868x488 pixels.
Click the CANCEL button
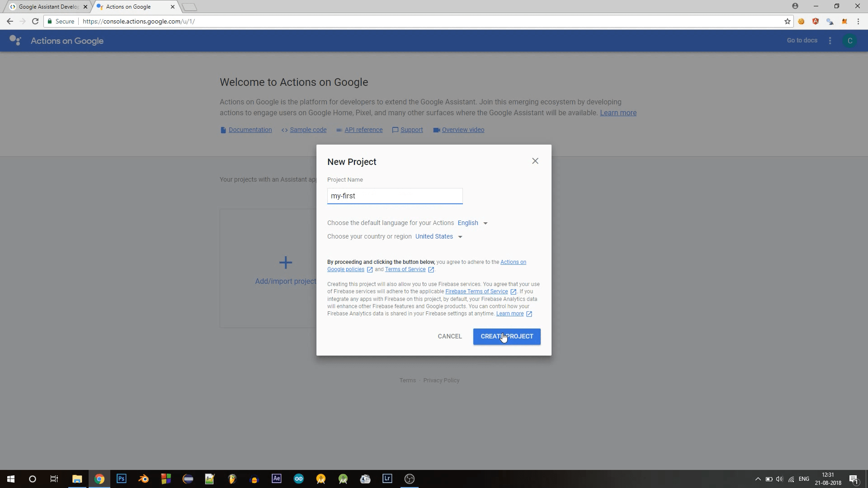pyautogui.click(x=450, y=336)
